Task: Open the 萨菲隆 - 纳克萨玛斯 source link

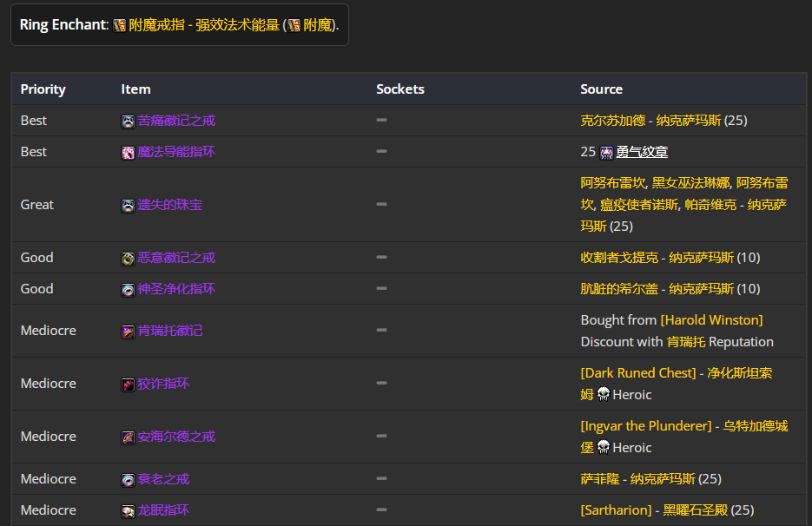Action: click(x=638, y=479)
